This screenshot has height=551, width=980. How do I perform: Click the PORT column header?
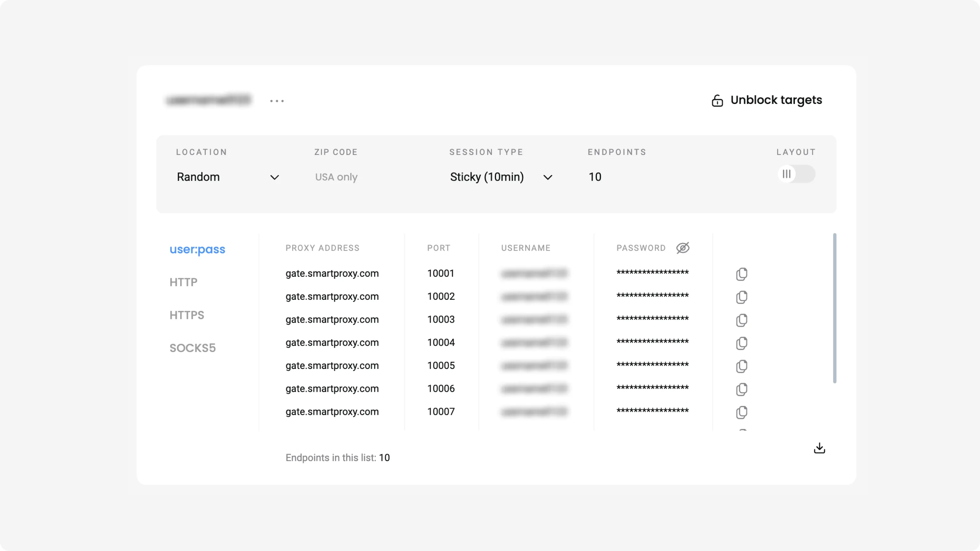pyautogui.click(x=439, y=248)
